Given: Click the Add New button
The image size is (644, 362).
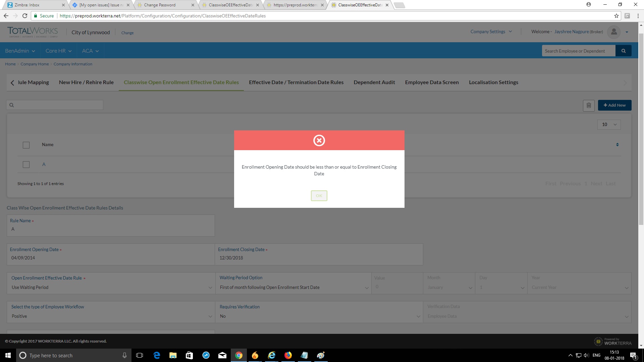Looking at the screenshot, I should tap(614, 105).
